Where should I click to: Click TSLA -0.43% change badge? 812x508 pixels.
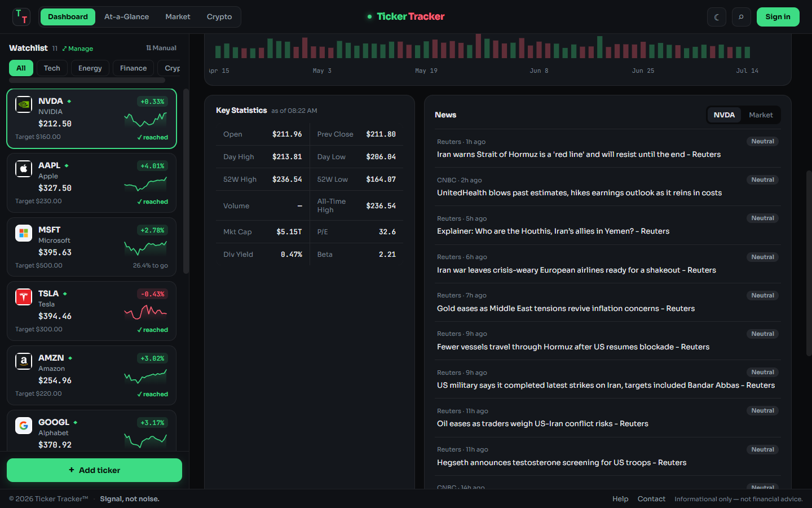click(x=152, y=294)
